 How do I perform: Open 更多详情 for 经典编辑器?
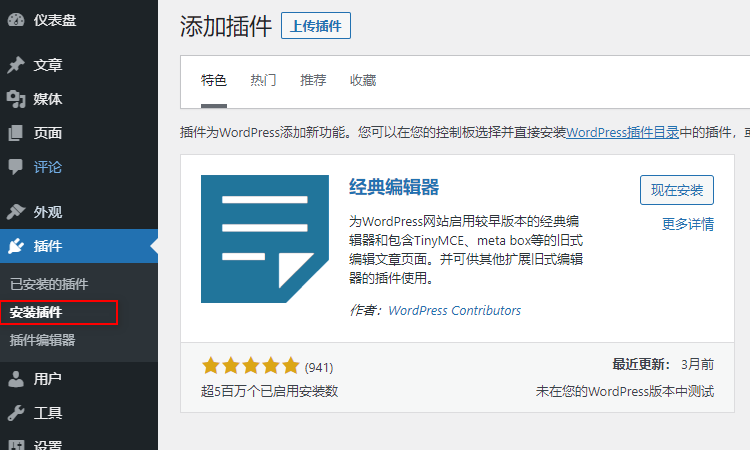click(688, 224)
